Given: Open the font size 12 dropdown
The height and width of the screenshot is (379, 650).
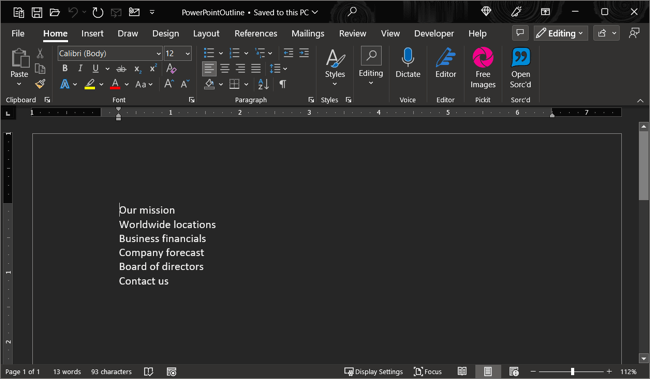Looking at the screenshot, I should tap(188, 53).
